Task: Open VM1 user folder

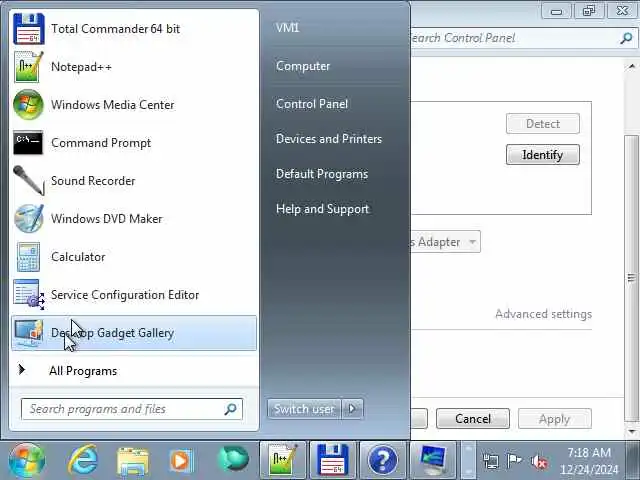Action: (288, 28)
